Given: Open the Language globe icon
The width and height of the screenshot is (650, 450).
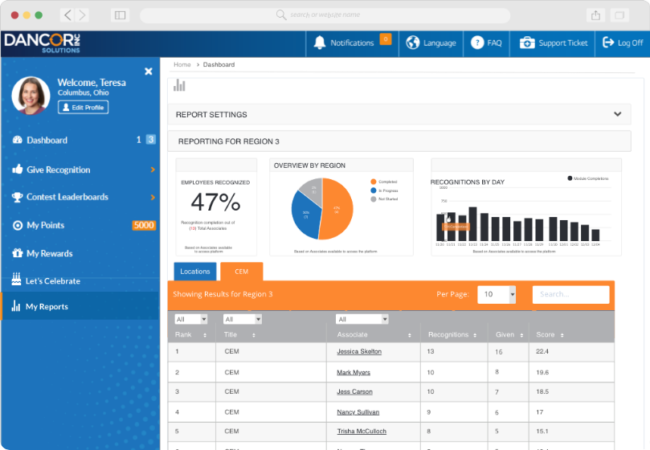Looking at the screenshot, I should point(412,42).
